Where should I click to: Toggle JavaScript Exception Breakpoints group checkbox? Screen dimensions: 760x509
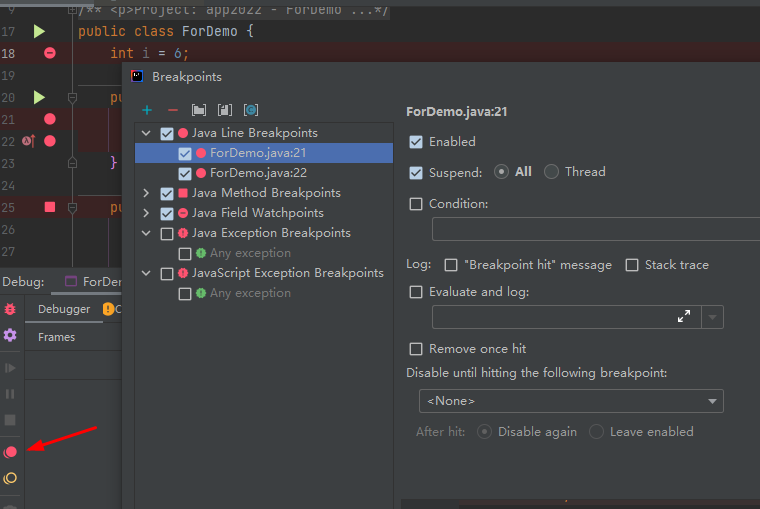(167, 274)
